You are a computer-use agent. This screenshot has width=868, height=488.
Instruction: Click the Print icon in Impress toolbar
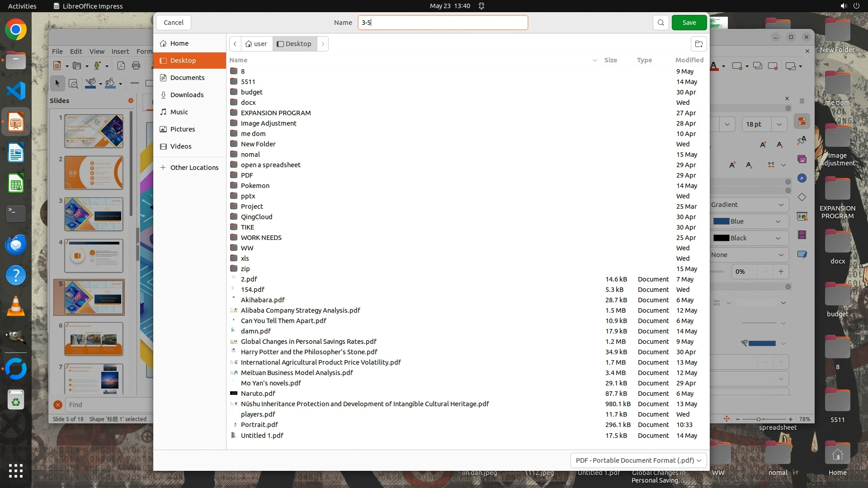coord(136,66)
